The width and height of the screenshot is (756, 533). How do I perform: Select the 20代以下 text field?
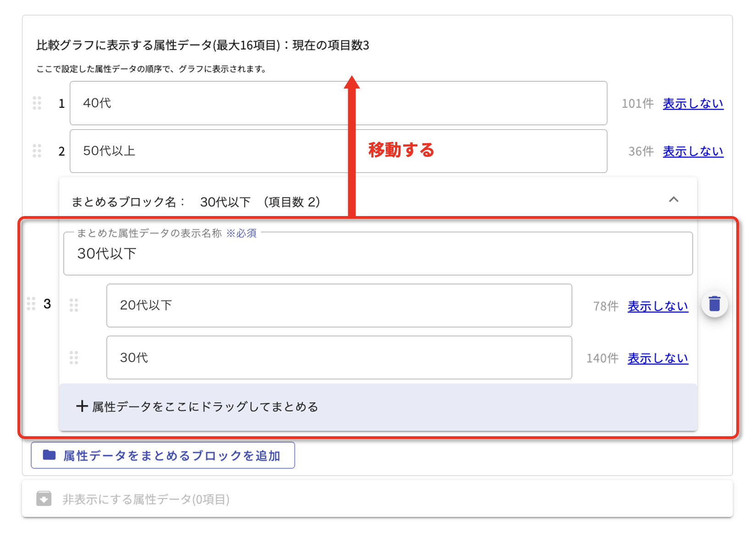(339, 305)
